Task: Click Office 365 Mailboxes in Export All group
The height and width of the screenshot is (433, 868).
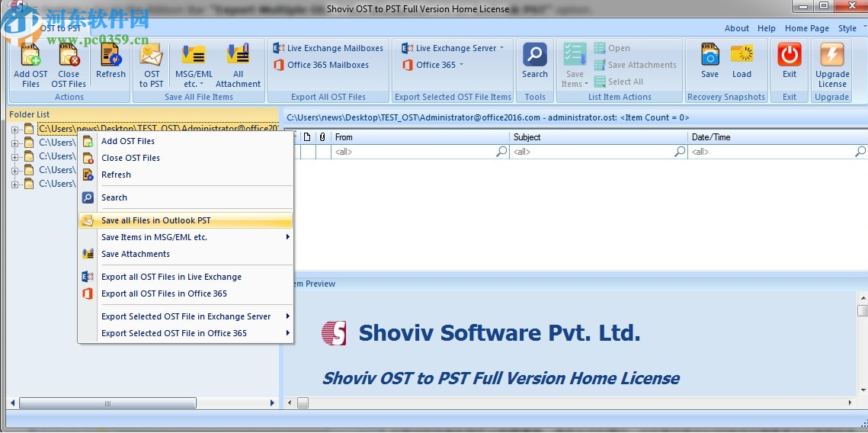Action: click(x=321, y=65)
